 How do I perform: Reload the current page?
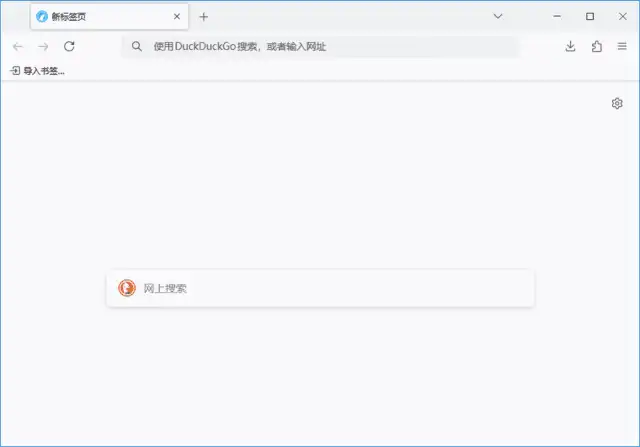pyautogui.click(x=69, y=46)
